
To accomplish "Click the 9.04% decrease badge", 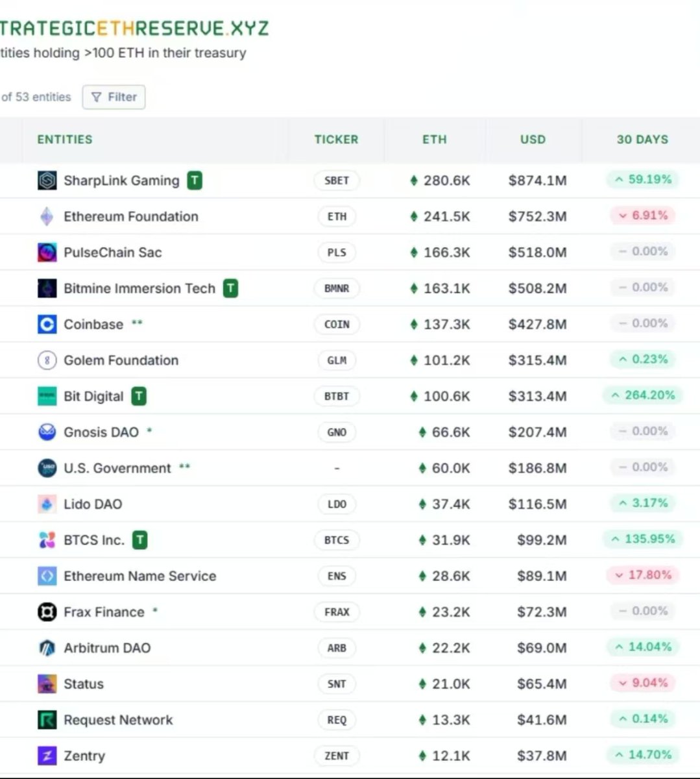I will tap(642, 683).
